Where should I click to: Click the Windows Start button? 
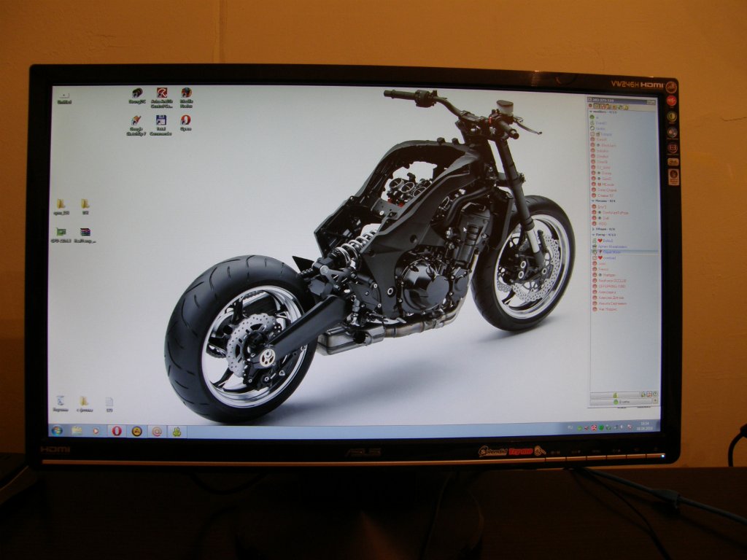(x=57, y=430)
